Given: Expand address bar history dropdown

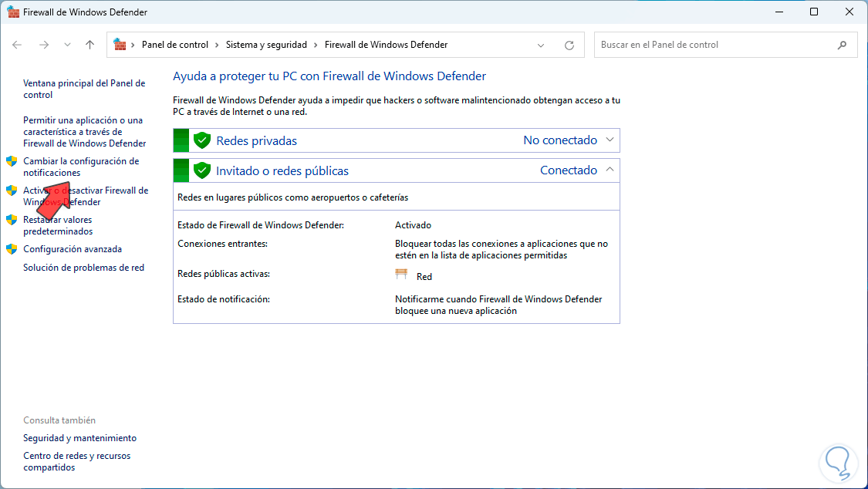Looking at the screenshot, I should tap(541, 46).
